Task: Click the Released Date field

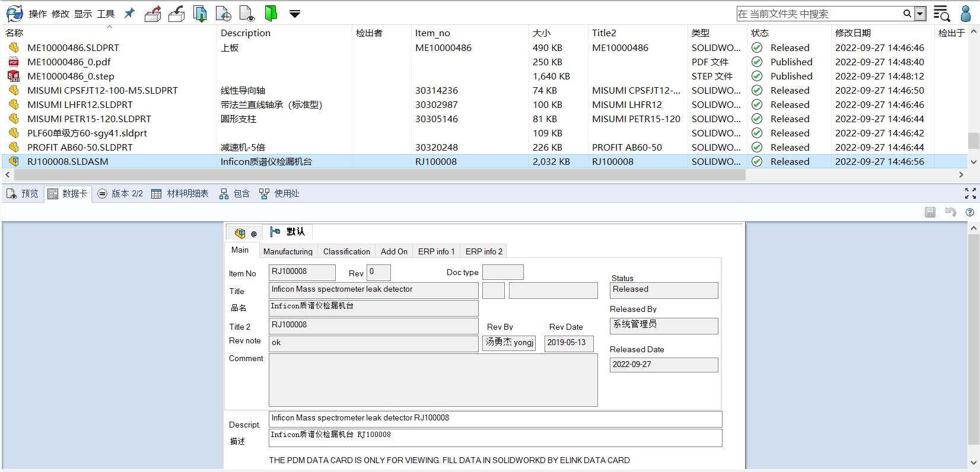Action: pos(664,365)
